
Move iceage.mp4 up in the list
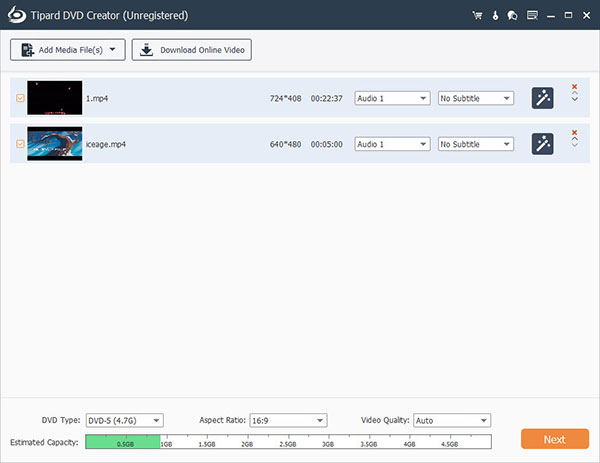coord(574,142)
